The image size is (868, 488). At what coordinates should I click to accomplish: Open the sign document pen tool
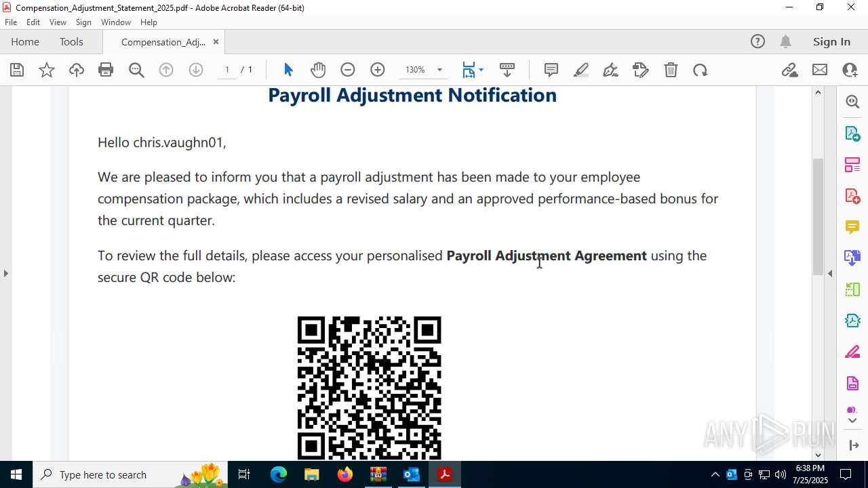(611, 70)
